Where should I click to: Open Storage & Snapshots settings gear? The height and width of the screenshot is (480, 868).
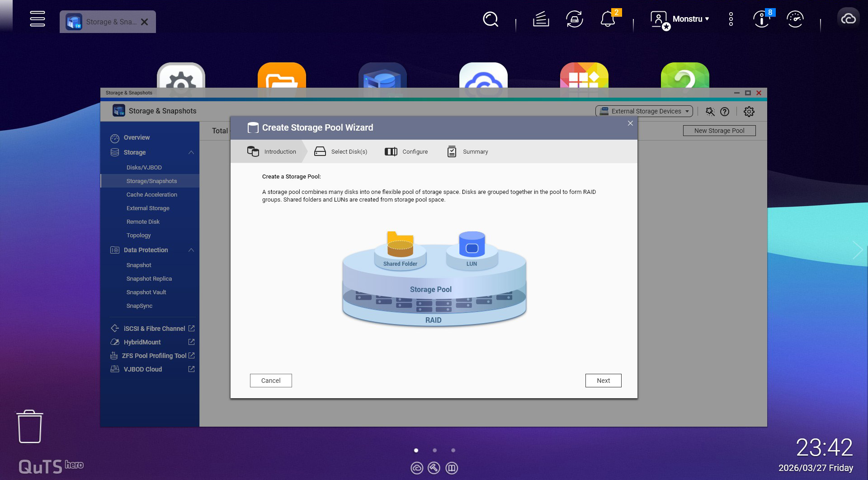coord(749,112)
